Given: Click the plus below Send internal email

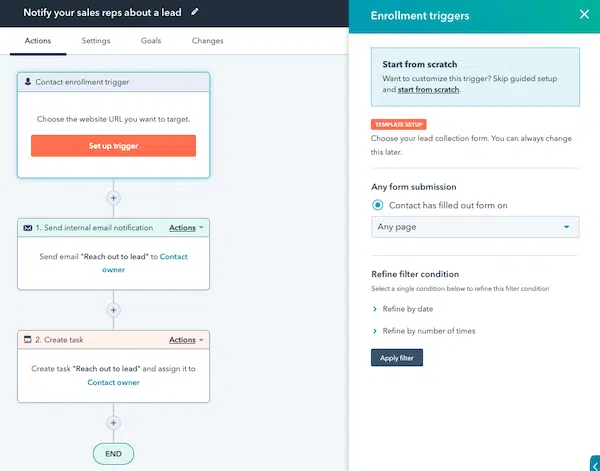Looking at the screenshot, I should (x=113, y=310).
